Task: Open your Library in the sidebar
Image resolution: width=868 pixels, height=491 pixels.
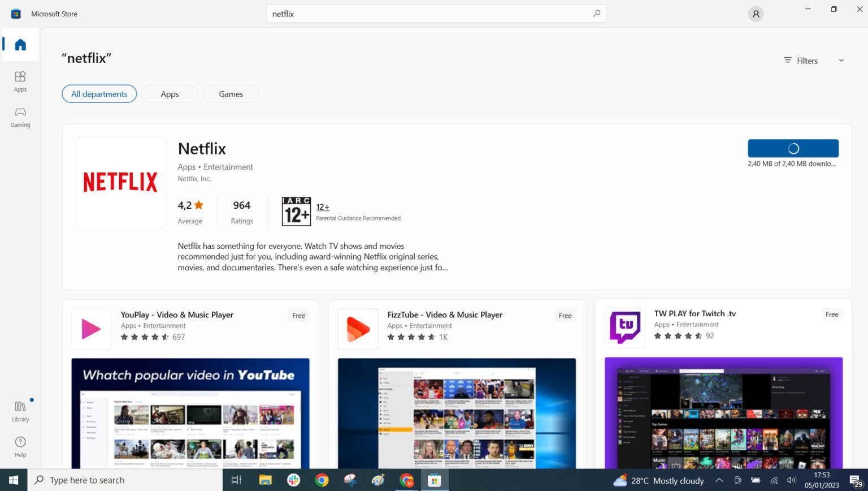Action: pyautogui.click(x=20, y=411)
